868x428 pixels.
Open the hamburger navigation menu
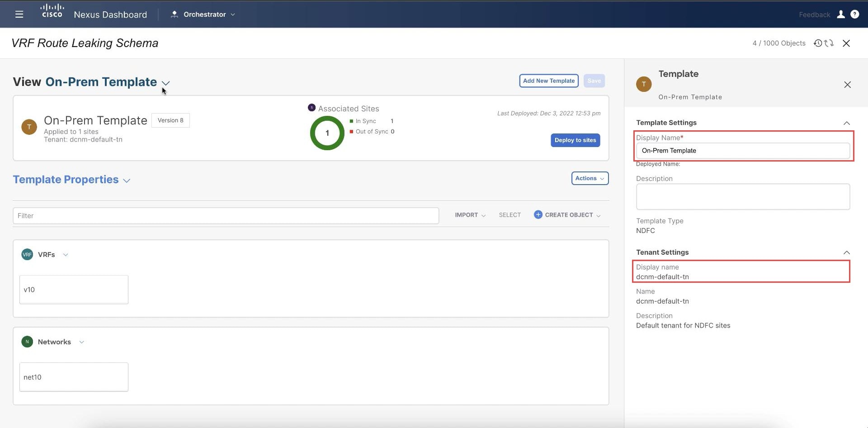(19, 14)
